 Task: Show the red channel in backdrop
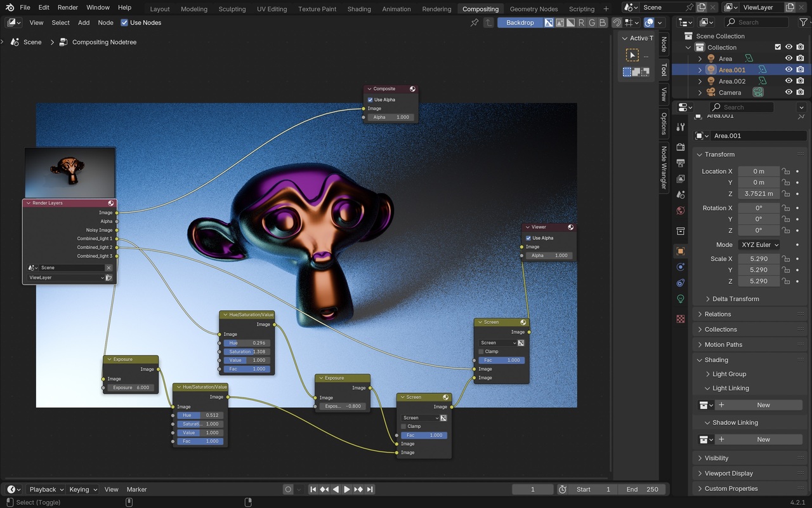tap(581, 23)
